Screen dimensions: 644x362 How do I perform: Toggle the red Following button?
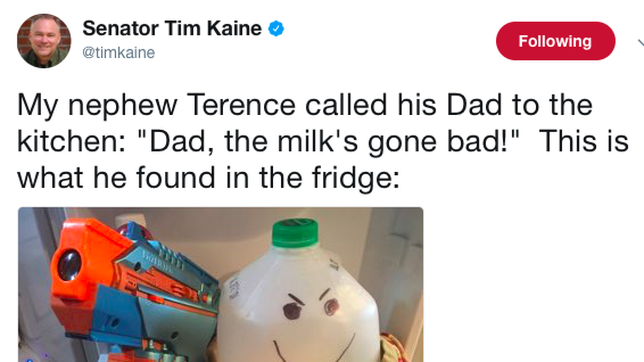555,41
